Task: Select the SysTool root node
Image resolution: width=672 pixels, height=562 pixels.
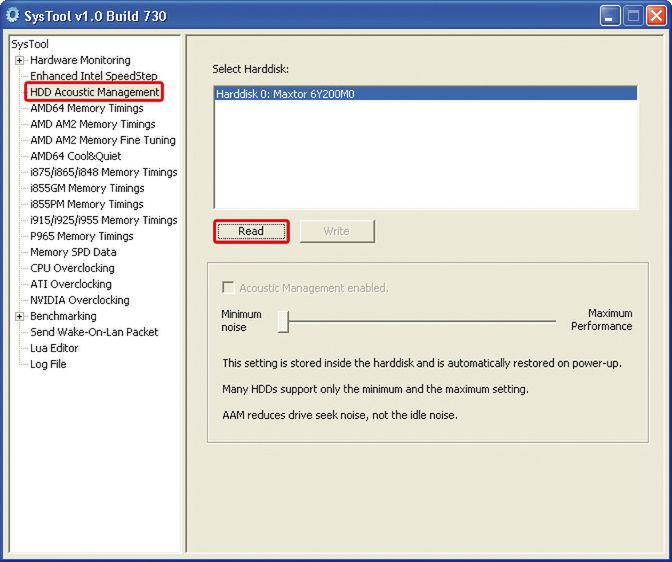Action: click(x=30, y=44)
